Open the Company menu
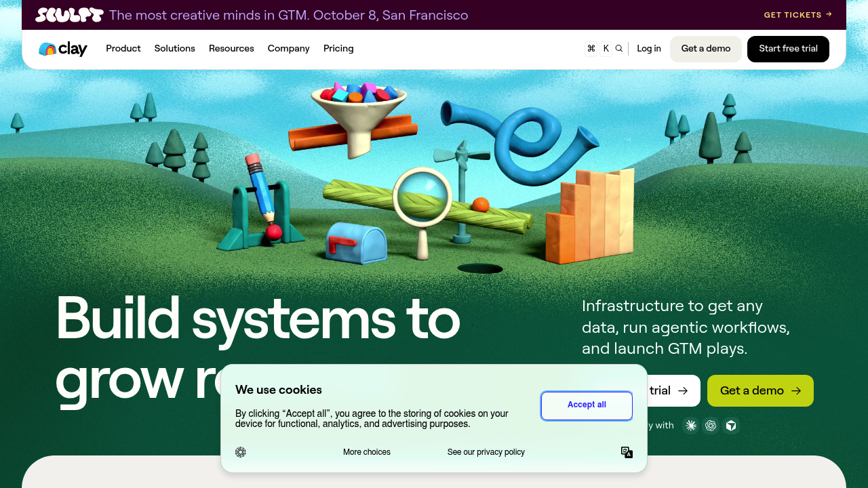This screenshot has width=868, height=488. (289, 49)
